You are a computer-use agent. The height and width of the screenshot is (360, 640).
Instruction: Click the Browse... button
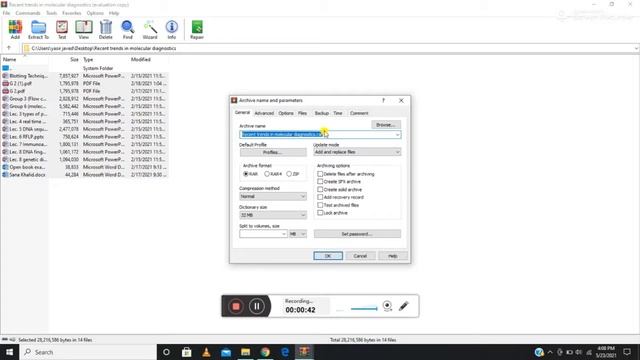tap(386, 125)
